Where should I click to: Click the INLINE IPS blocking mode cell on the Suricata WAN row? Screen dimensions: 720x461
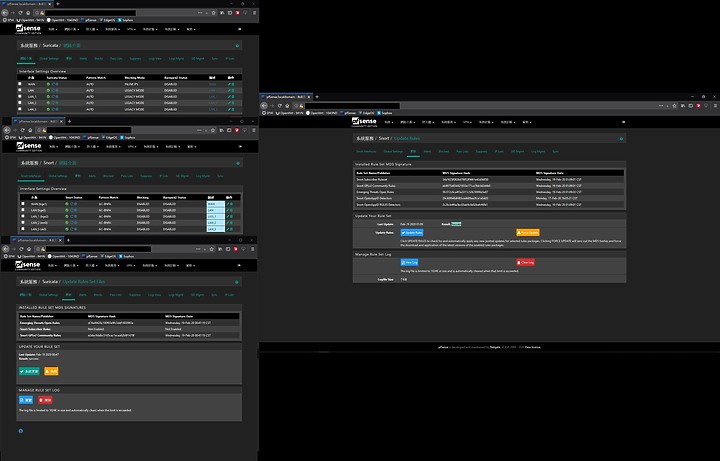[132, 84]
